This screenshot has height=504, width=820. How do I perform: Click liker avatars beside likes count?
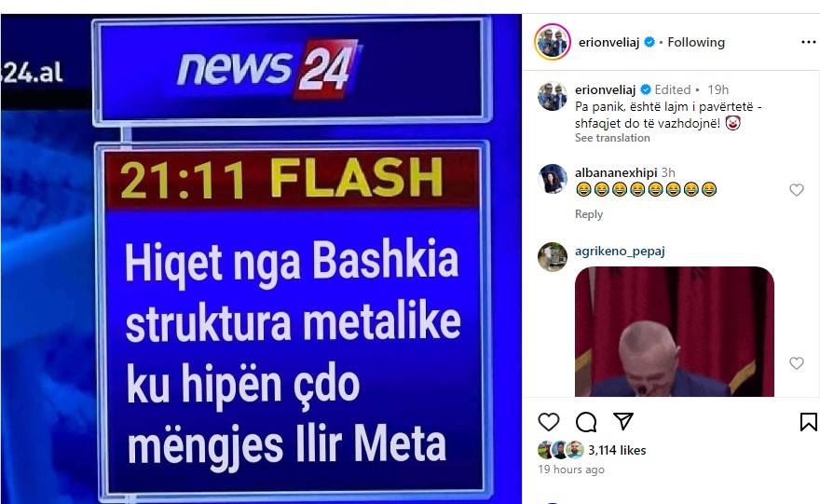(561, 450)
